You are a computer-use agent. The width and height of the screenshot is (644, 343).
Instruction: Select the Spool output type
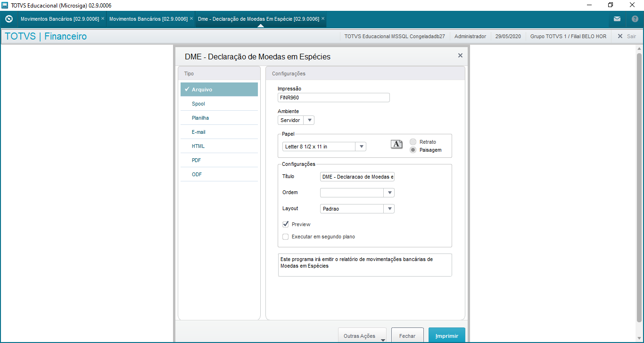[x=219, y=104]
